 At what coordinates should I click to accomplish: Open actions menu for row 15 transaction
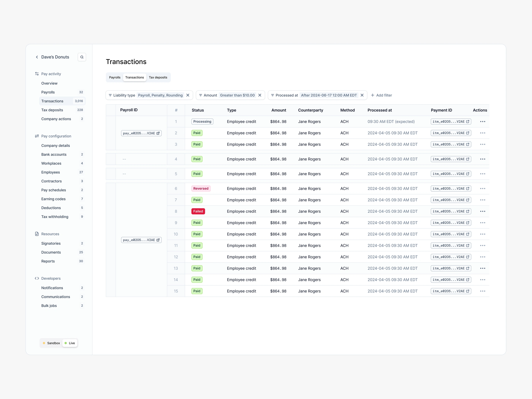[482, 291]
